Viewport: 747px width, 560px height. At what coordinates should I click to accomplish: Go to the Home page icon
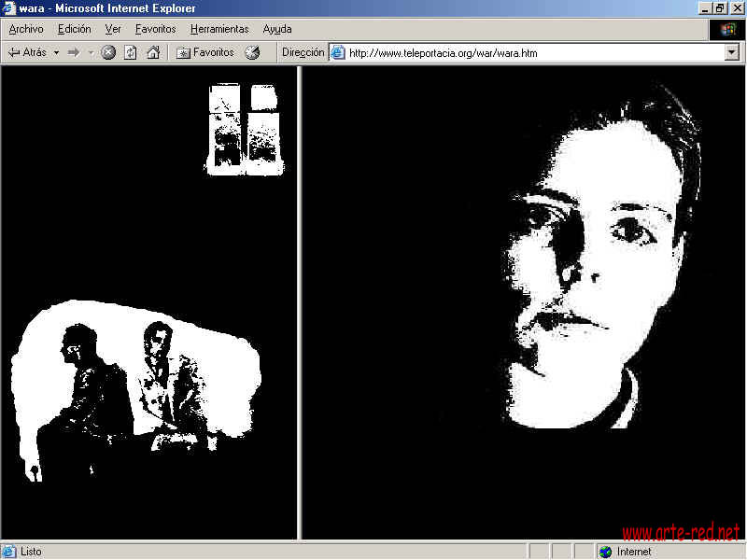click(153, 53)
